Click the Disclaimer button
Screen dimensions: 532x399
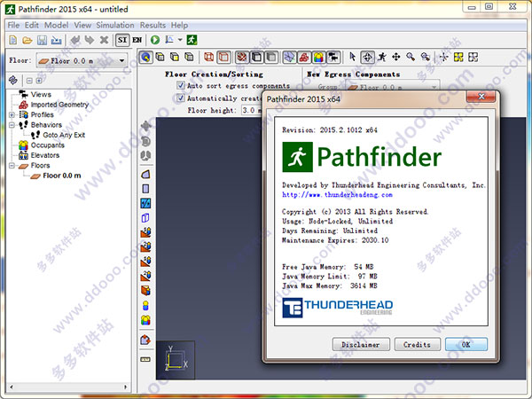pyautogui.click(x=361, y=344)
